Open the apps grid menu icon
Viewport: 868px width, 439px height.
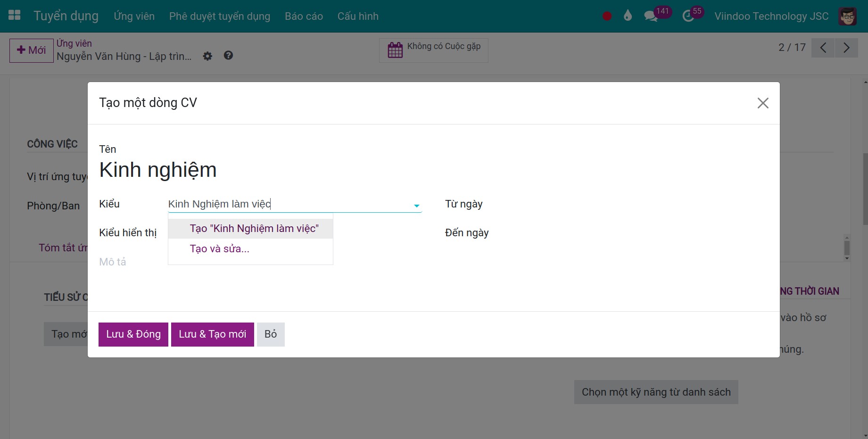point(15,16)
